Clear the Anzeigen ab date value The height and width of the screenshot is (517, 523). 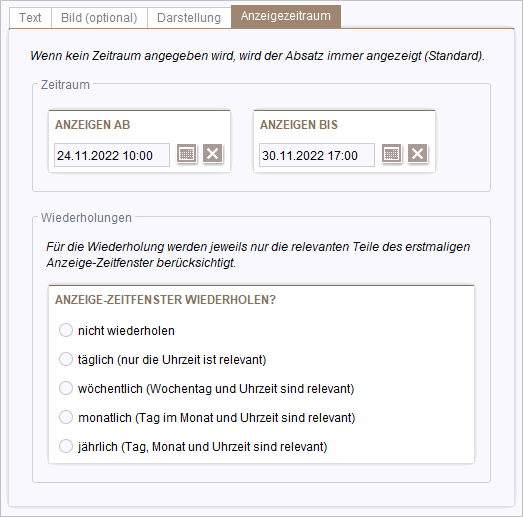[213, 154]
